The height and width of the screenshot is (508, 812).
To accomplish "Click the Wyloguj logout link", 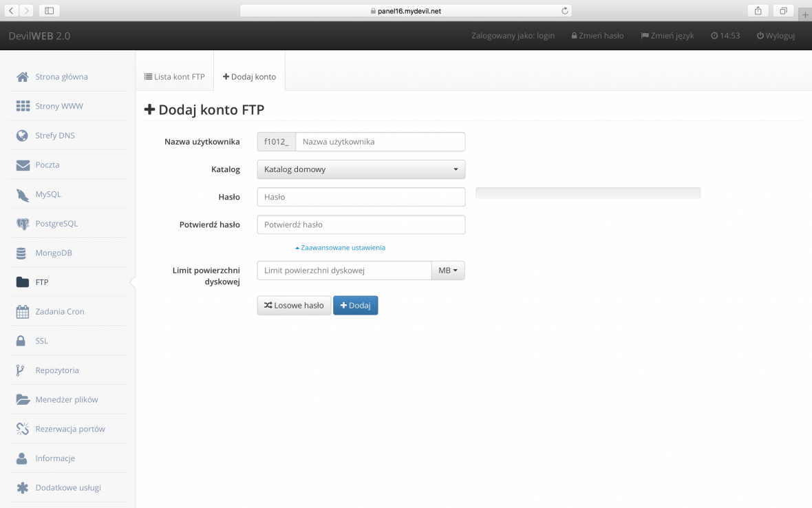I will click(776, 36).
